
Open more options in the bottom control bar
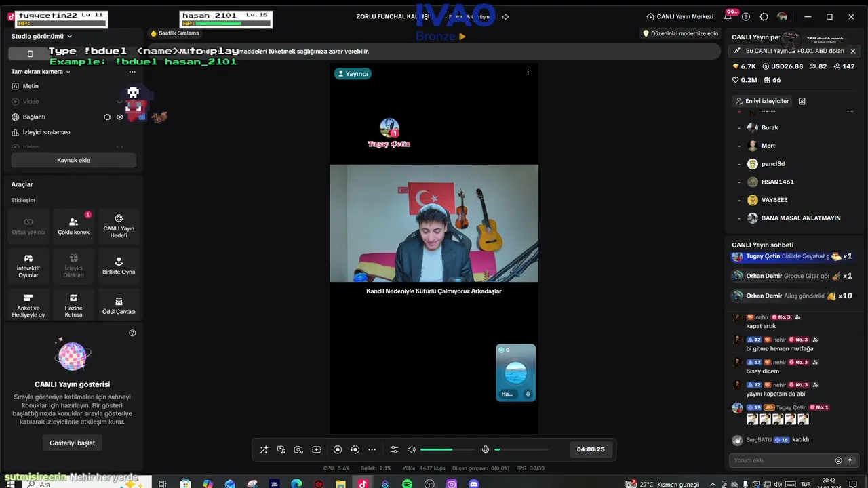(372, 449)
